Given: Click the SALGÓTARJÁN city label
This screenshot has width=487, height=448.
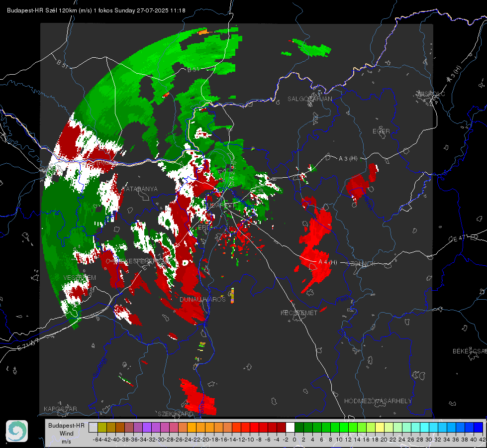Looking at the screenshot, I should (309, 99).
